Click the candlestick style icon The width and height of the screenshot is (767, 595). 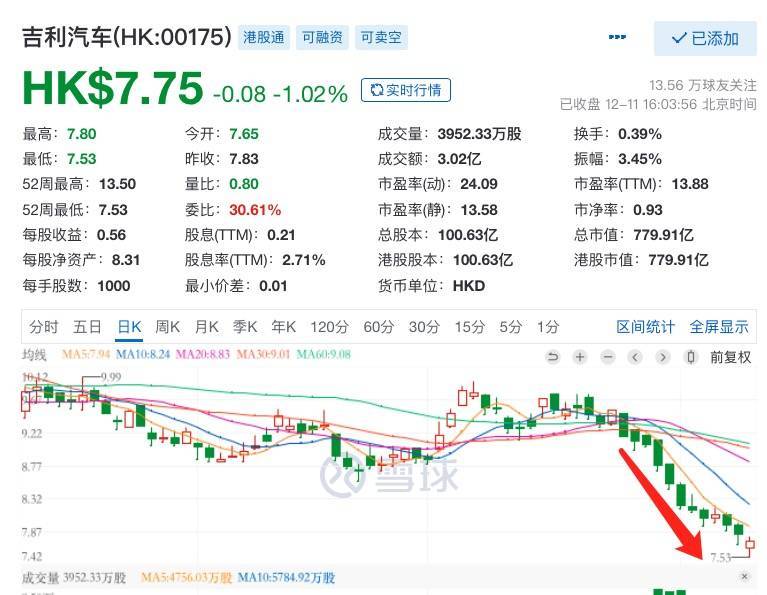click(691, 357)
